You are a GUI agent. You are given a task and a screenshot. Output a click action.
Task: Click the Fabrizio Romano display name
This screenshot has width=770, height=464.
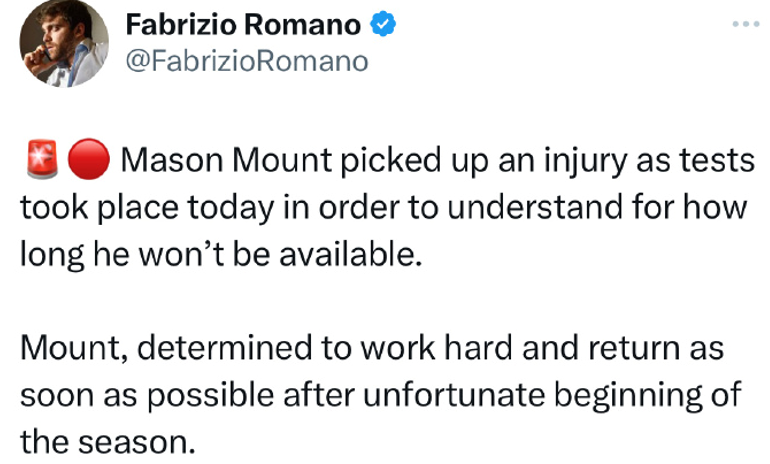(x=243, y=25)
